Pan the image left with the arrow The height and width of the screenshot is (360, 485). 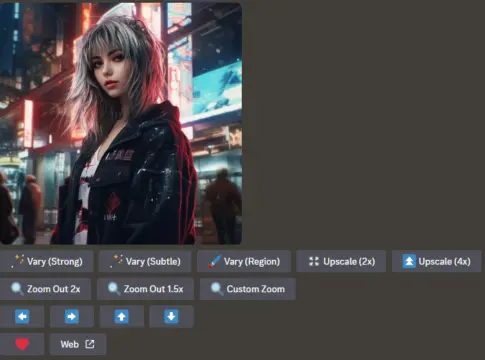pos(22,316)
